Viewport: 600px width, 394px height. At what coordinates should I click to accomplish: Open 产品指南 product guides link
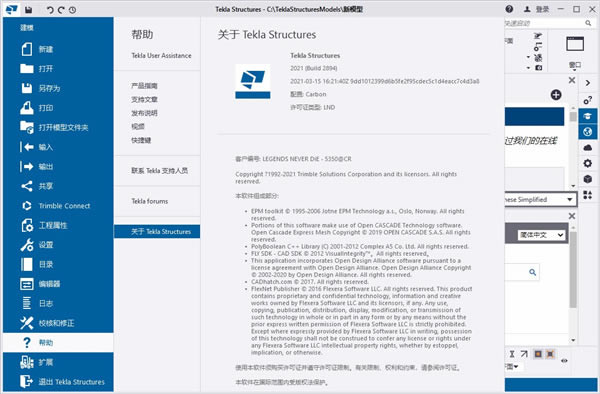click(x=144, y=86)
